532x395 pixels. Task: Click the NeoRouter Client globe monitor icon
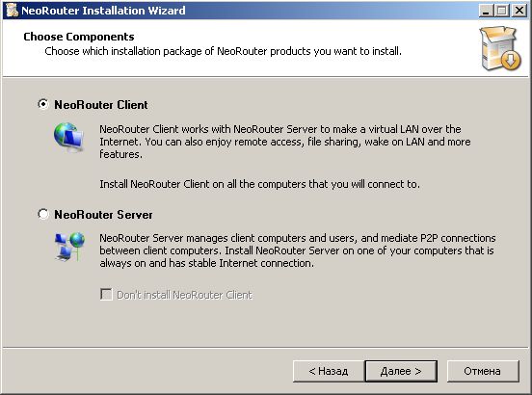pyautogui.click(x=68, y=137)
